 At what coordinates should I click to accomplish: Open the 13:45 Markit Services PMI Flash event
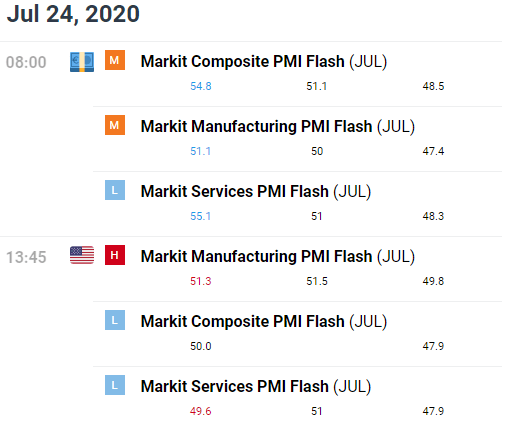[x=256, y=386]
